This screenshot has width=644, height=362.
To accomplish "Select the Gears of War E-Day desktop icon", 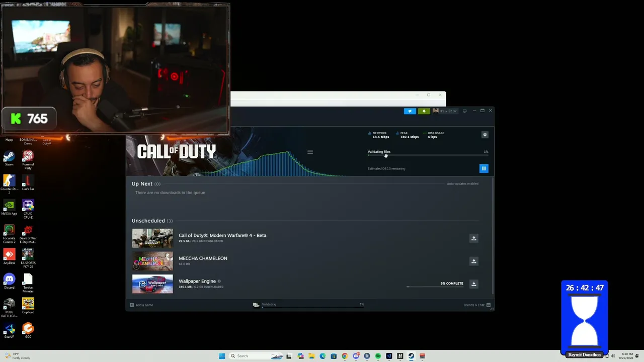I will 28,234.
